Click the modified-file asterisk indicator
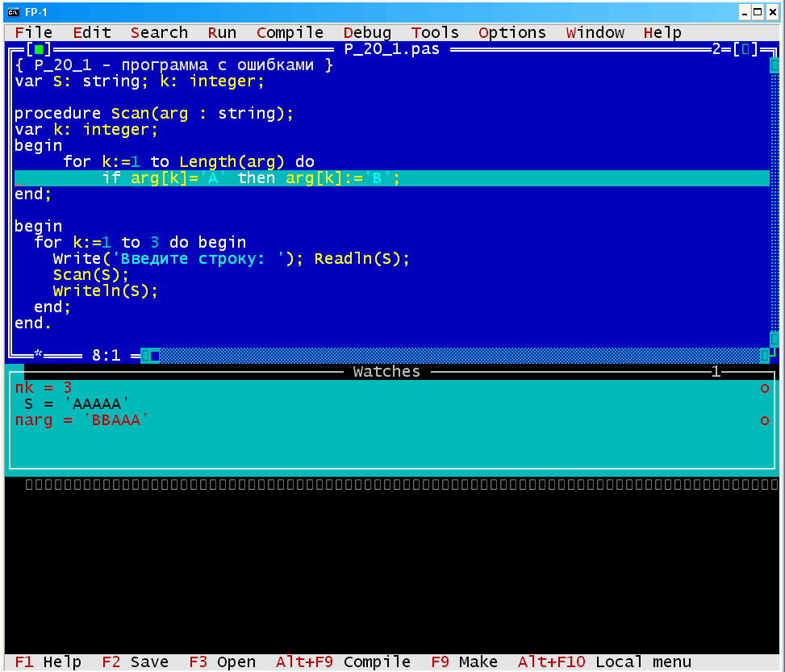The width and height of the screenshot is (785, 672). [x=38, y=355]
